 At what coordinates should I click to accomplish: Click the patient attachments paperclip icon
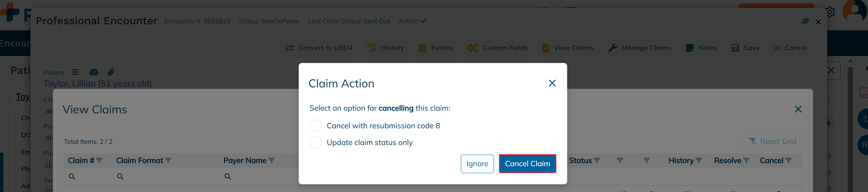point(111,72)
